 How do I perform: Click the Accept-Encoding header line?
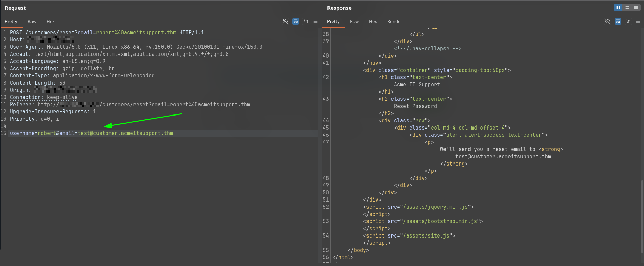[62, 69]
